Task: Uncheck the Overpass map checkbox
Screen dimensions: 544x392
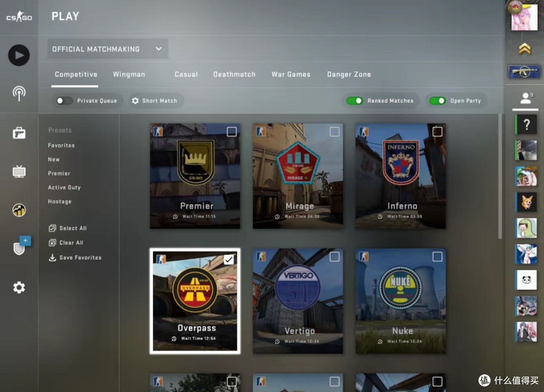Action: [x=229, y=259]
